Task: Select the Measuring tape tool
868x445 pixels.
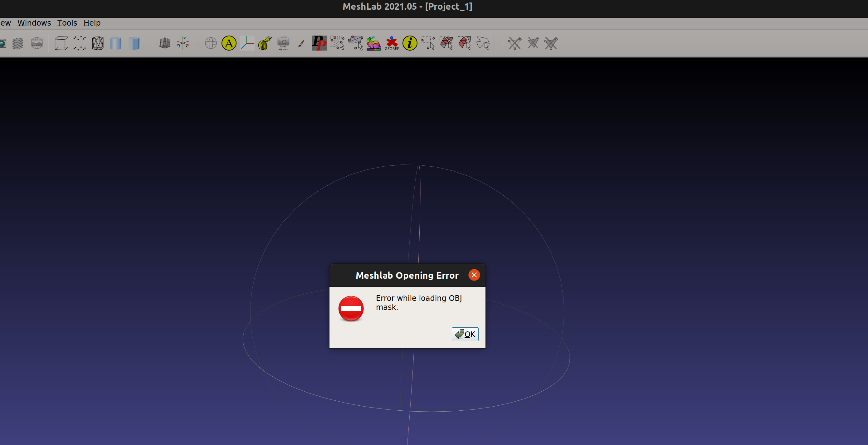Action: [265, 43]
